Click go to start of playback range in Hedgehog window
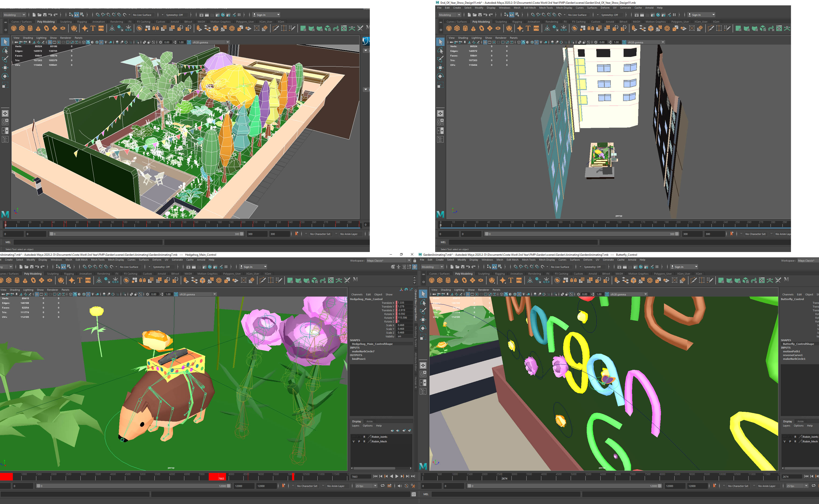819x504 pixels. (375, 476)
